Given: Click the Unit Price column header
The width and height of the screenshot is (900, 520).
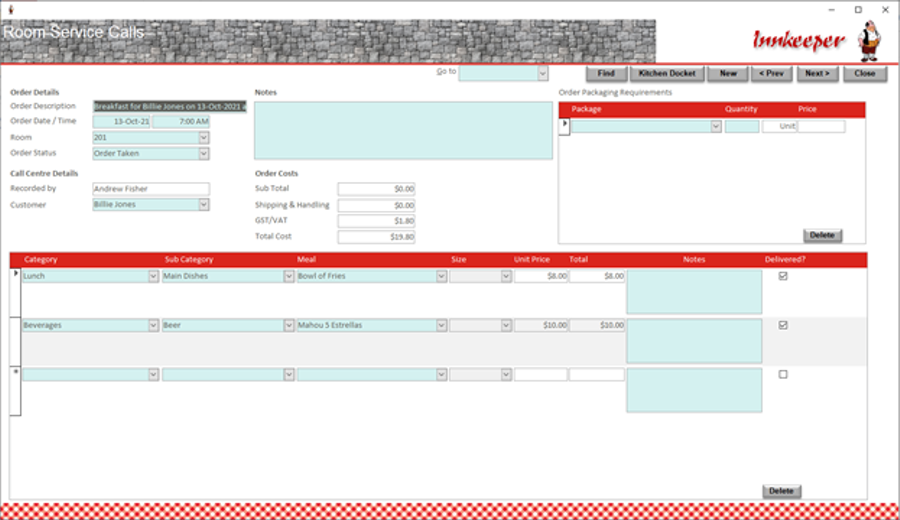Looking at the screenshot, I should (532, 260).
